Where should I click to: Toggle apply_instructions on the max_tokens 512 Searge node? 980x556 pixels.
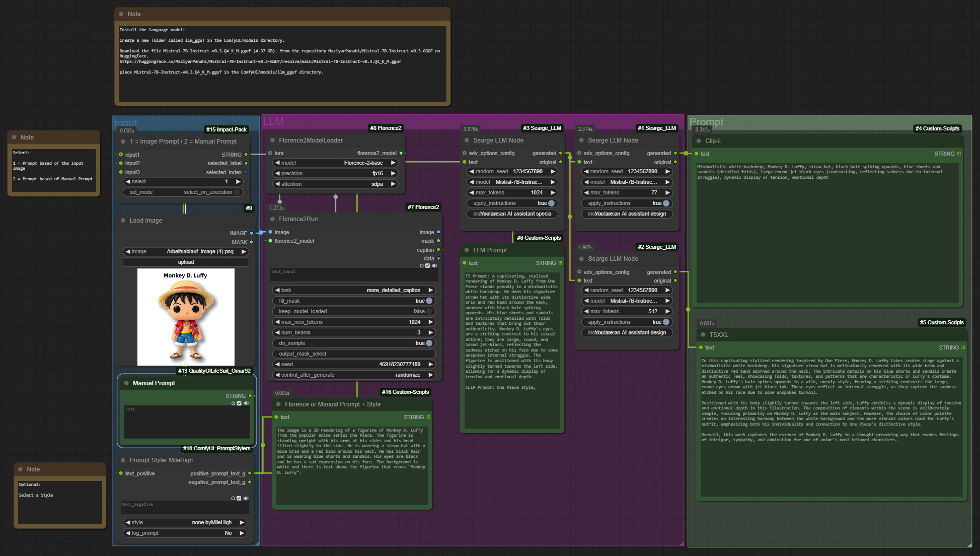627,322
